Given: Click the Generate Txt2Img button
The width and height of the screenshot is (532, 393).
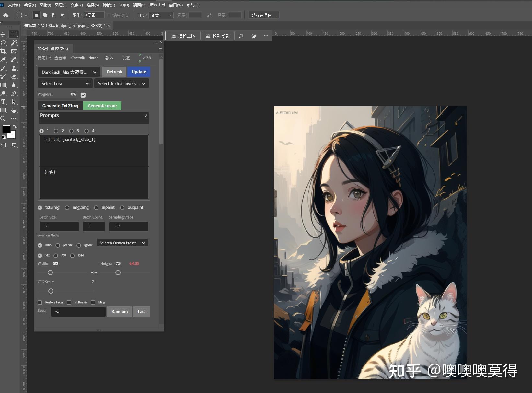Looking at the screenshot, I should [x=60, y=106].
